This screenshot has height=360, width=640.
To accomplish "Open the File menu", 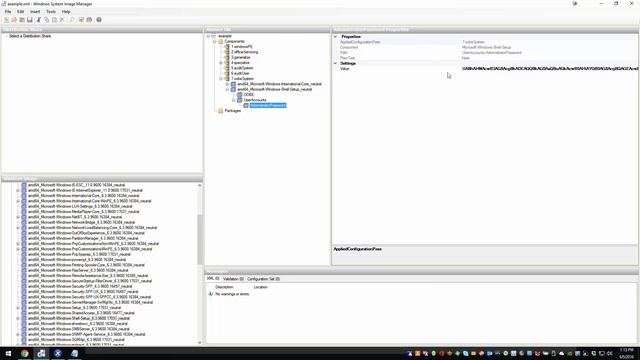I will tap(8, 12).
